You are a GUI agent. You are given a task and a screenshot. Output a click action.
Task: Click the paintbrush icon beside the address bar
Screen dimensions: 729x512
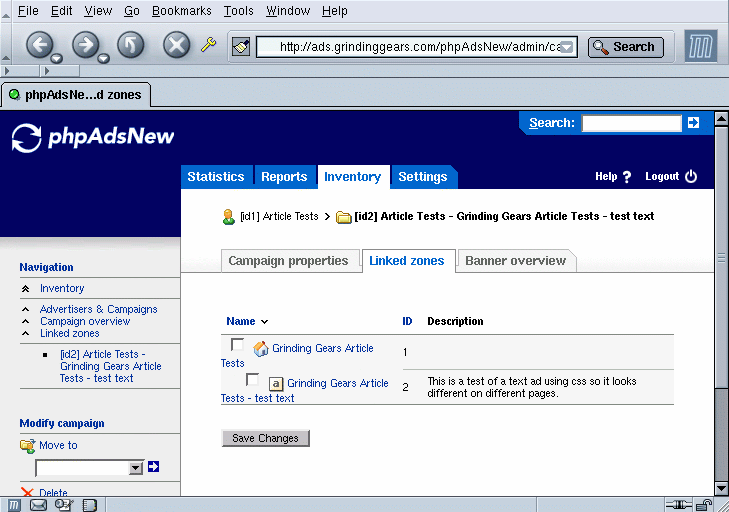(x=241, y=47)
